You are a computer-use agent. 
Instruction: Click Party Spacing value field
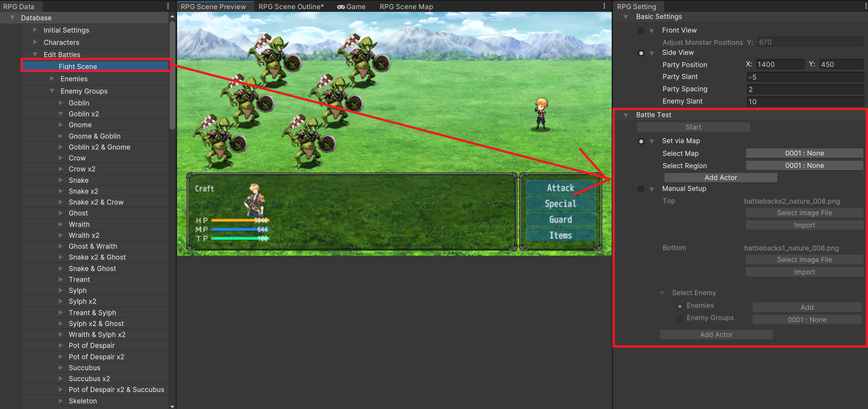[x=805, y=89]
